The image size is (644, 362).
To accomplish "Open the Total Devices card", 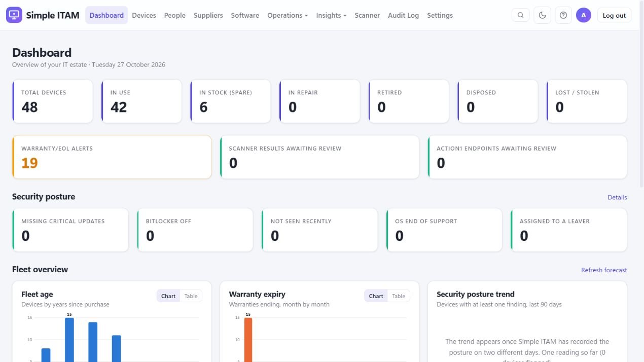I will click(x=53, y=101).
